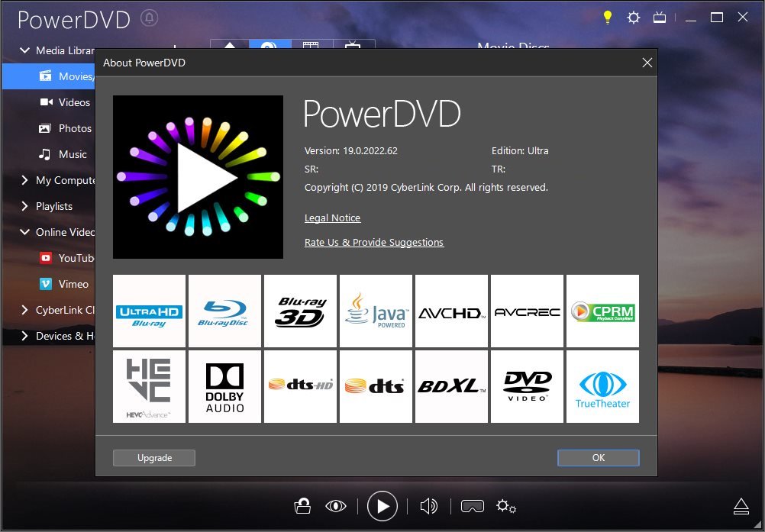The height and width of the screenshot is (532, 765).
Task: Click the Java Powered logo tile
Action: coord(376,311)
